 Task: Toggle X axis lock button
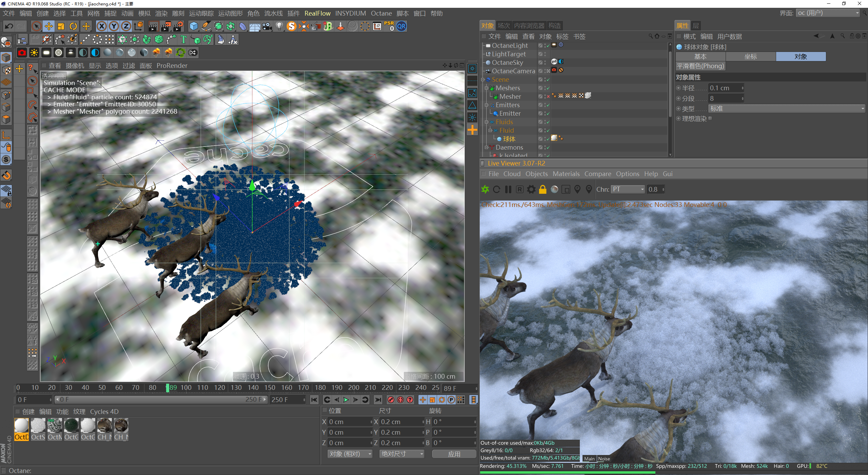(101, 26)
